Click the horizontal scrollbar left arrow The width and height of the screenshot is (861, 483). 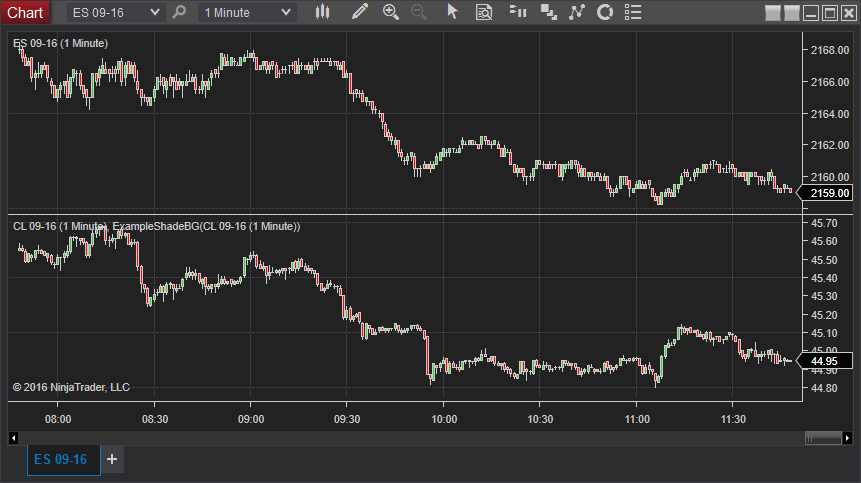coord(14,438)
